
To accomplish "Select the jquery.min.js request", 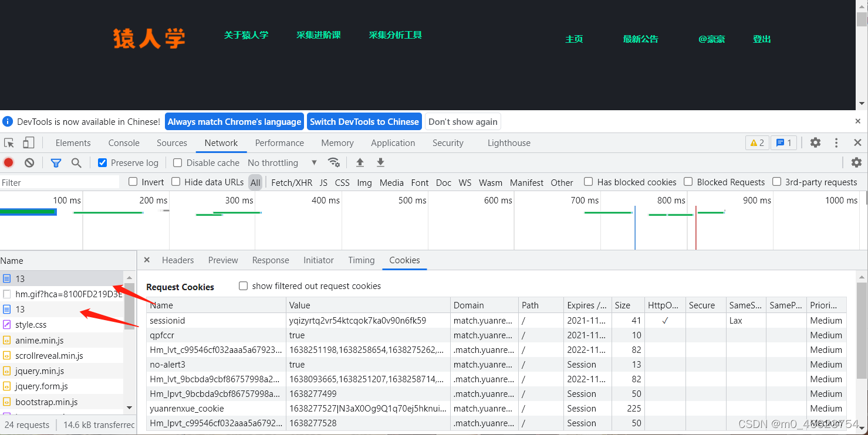I will pos(62,371).
